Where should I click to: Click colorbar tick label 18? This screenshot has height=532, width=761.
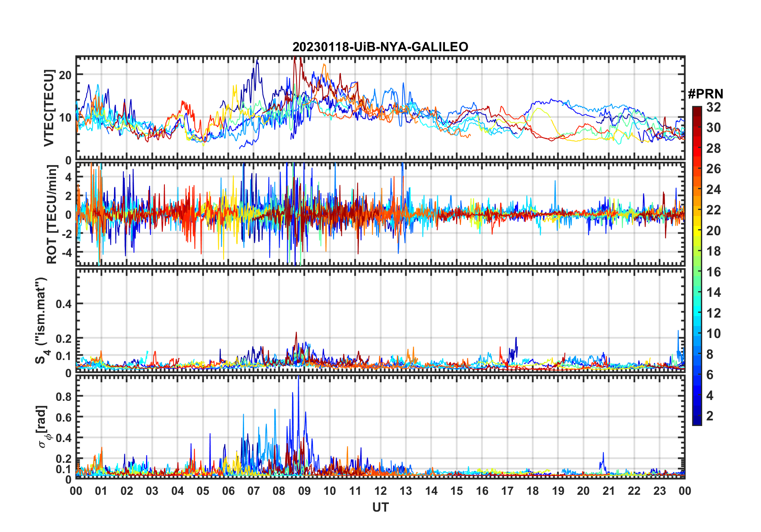[x=713, y=251]
